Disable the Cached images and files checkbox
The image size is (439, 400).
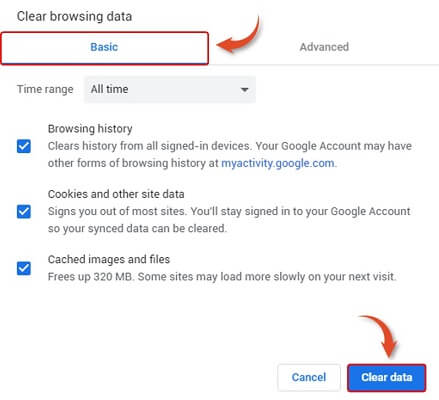(24, 268)
